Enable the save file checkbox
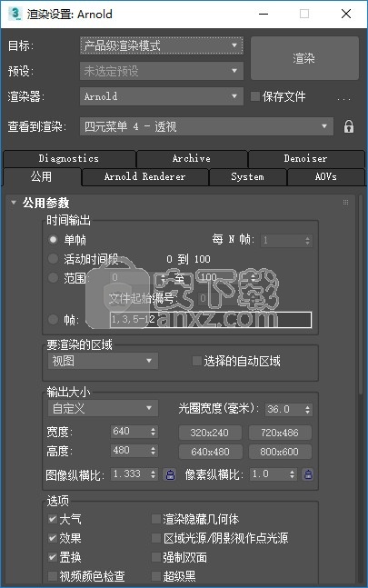The height and width of the screenshot is (588, 368). coord(255,96)
